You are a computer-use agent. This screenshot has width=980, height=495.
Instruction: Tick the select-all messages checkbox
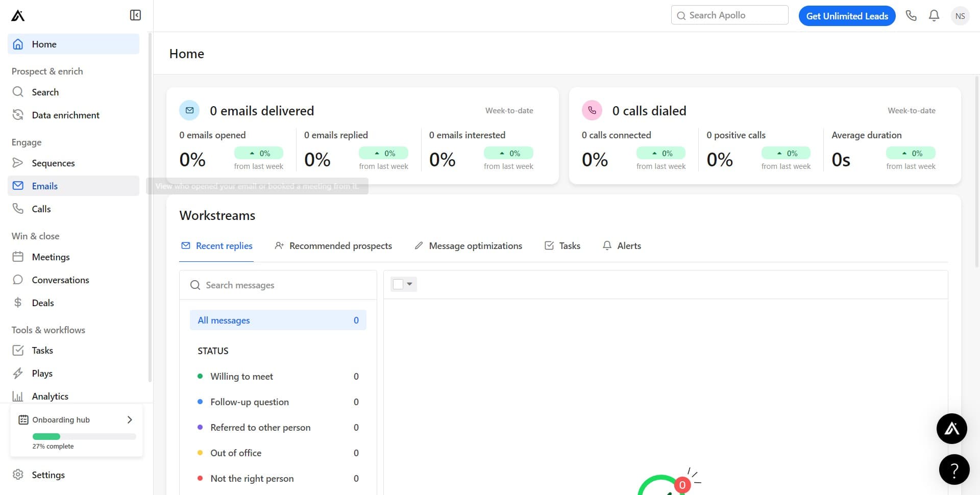coord(398,284)
